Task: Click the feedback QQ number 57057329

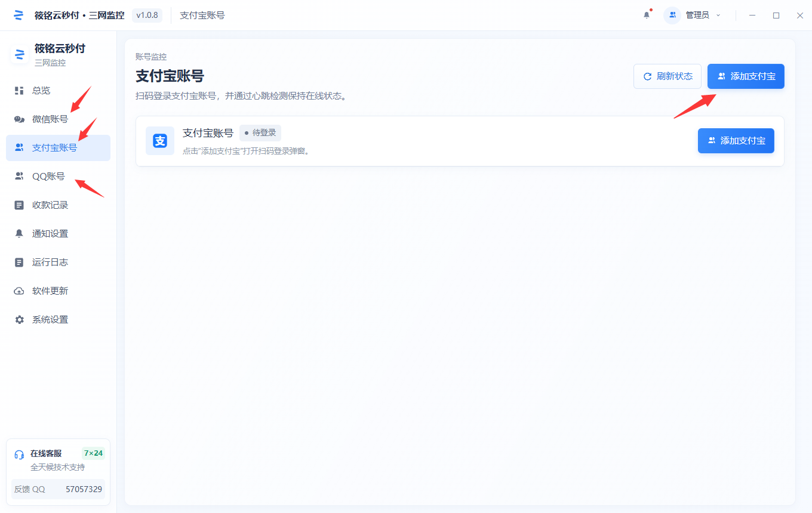Action: click(84, 489)
